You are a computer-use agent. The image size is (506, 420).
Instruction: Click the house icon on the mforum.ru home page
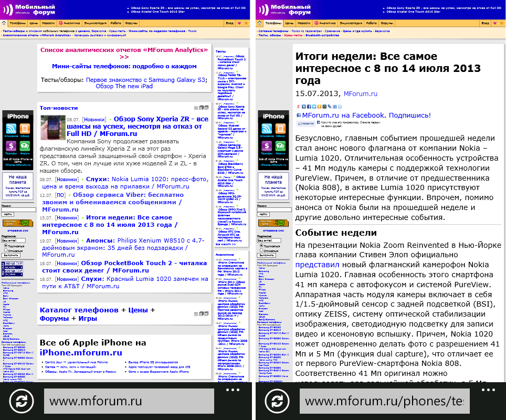(4, 23)
